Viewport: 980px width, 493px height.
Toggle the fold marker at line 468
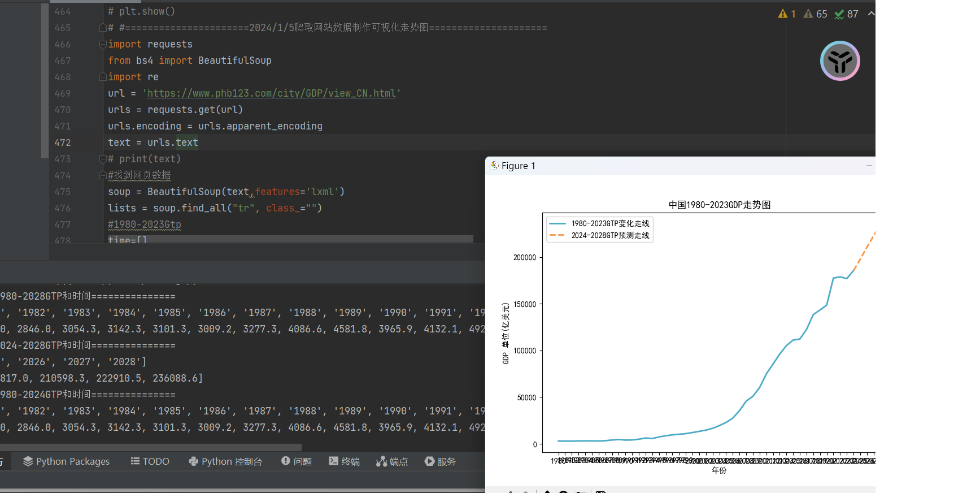pyautogui.click(x=103, y=77)
